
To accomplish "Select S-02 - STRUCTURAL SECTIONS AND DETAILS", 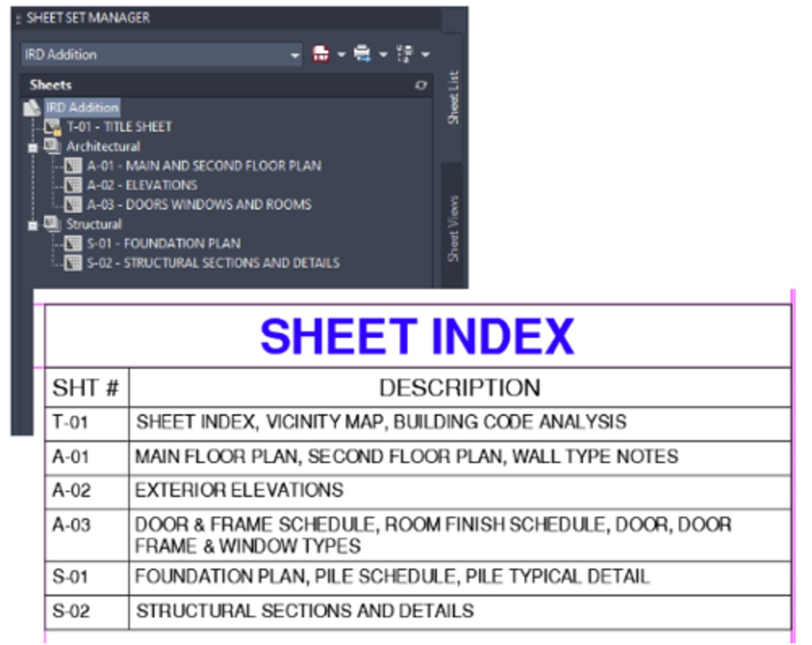I will [x=213, y=263].
